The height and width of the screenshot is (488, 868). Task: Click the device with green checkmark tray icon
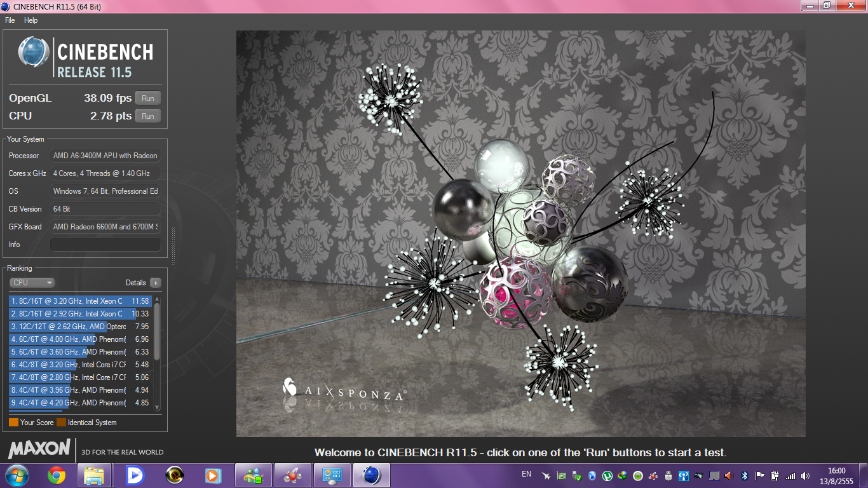tap(577, 475)
